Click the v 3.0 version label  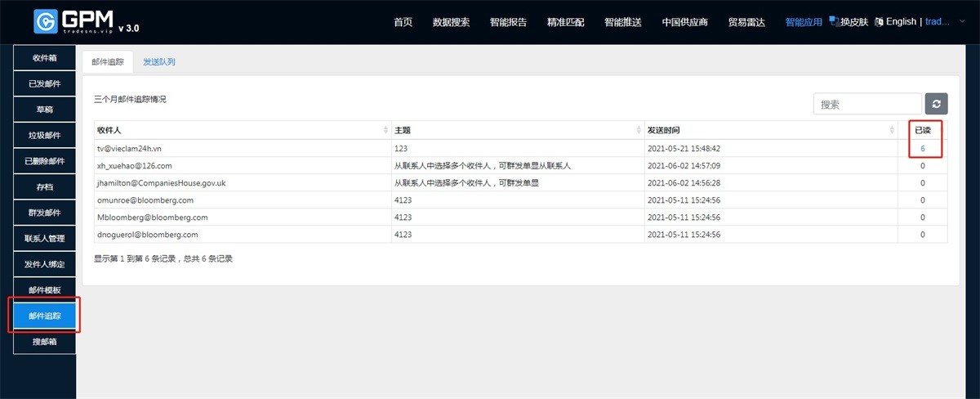coord(128,28)
